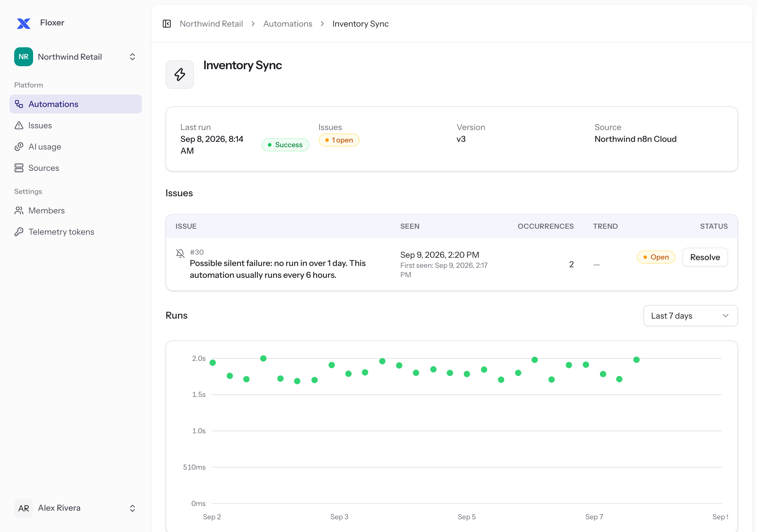Open Issues in the sidebar
This screenshot has height=532, width=757.
[x=76, y=126]
